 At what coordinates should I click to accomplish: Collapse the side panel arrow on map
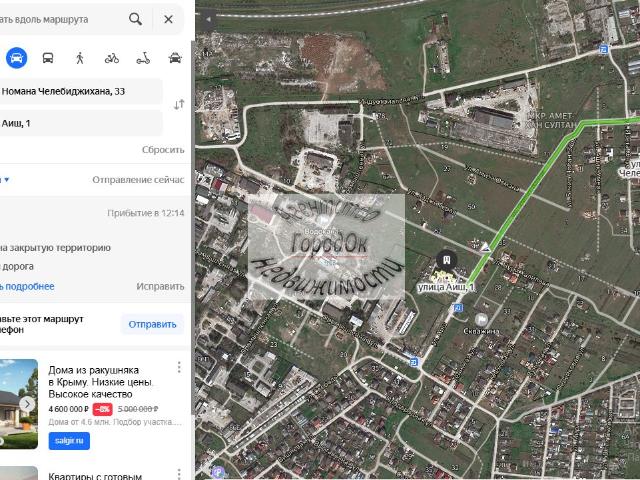point(207,19)
